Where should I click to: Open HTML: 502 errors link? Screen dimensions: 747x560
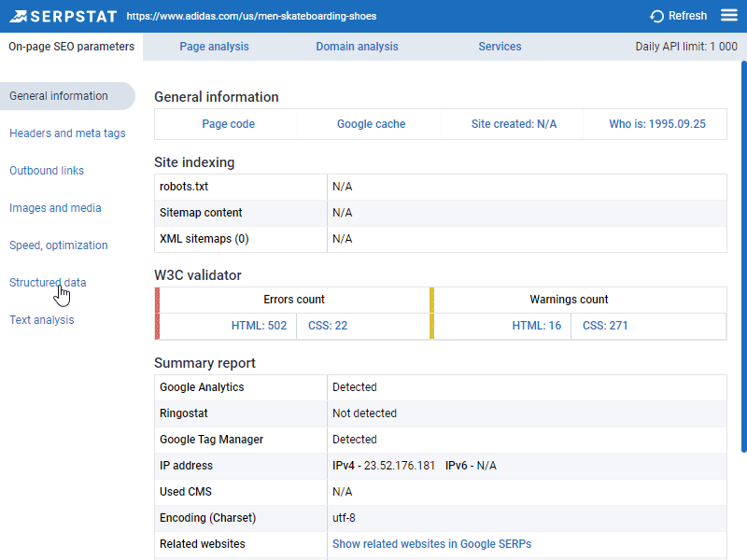(259, 326)
